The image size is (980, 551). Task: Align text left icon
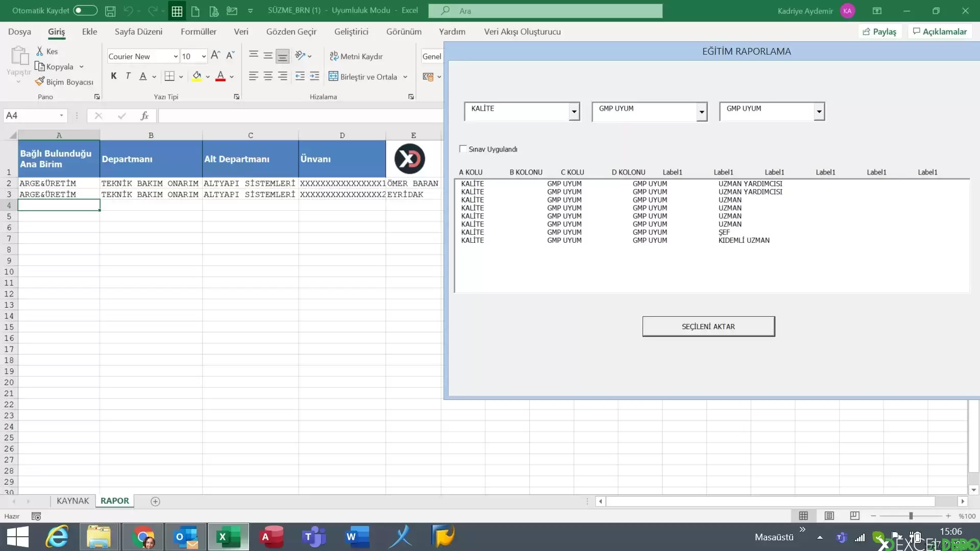click(253, 76)
